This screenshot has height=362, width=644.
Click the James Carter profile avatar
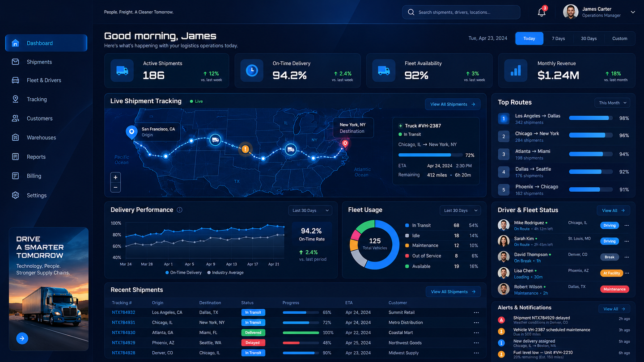coord(571,12)
